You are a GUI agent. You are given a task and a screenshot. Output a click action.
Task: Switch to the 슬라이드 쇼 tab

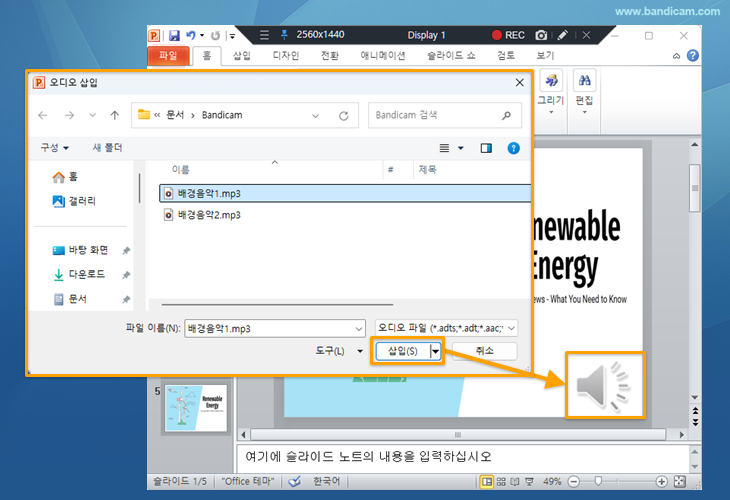tap(451, 55)
